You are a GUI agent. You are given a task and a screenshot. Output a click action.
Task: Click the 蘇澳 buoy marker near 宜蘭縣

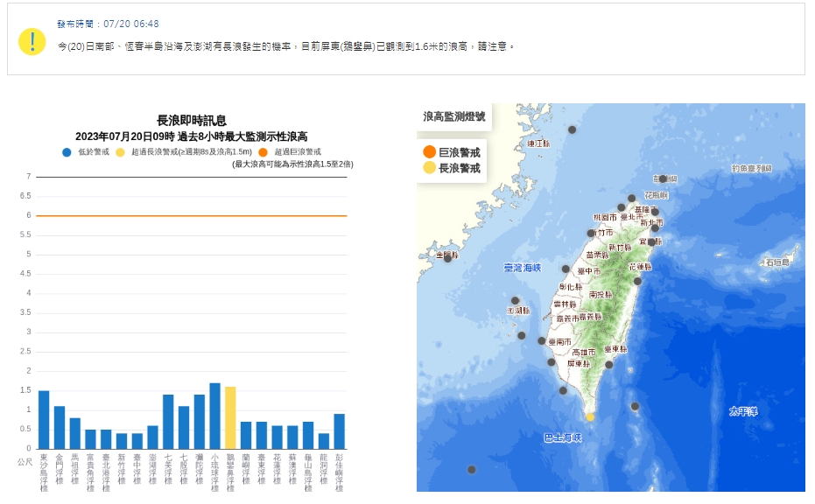click(651, 242)
